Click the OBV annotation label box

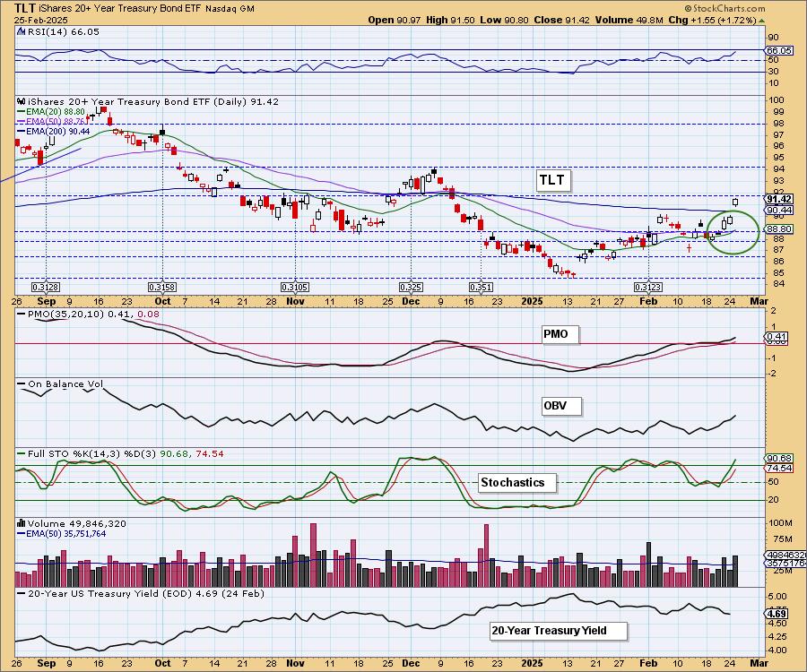point(561,406)
